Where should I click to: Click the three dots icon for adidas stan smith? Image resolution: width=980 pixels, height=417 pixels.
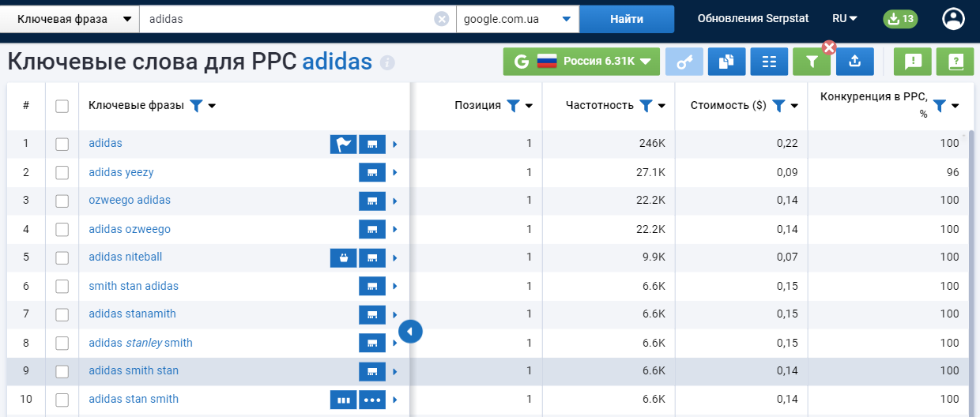pos(372,400)
